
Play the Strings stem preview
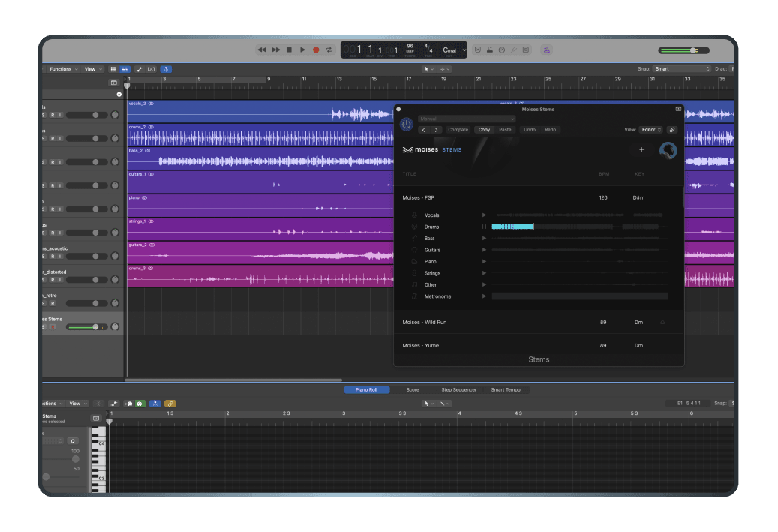coord(484,273)
